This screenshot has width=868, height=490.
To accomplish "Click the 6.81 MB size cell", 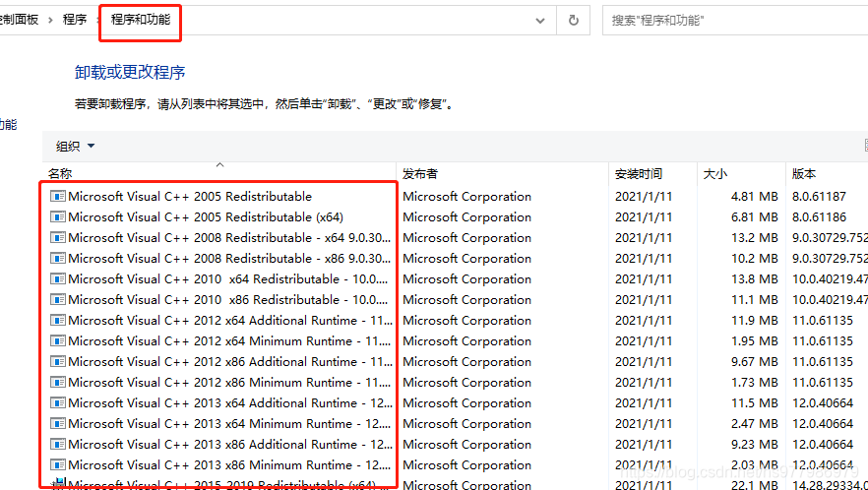I will (x=755, y=217).
